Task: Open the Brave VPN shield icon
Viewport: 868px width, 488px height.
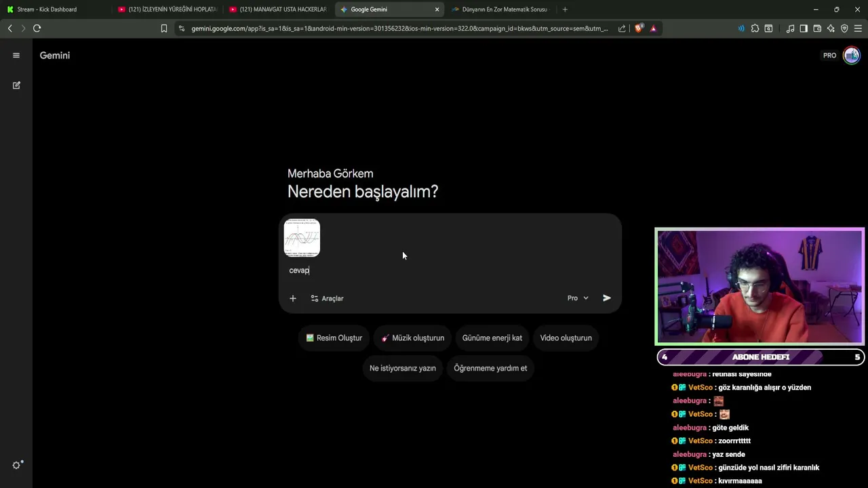Action: [844, 28]
